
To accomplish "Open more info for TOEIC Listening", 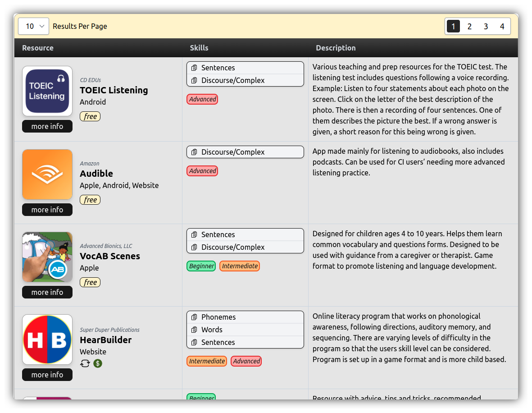I will click(x=47, y=126).
